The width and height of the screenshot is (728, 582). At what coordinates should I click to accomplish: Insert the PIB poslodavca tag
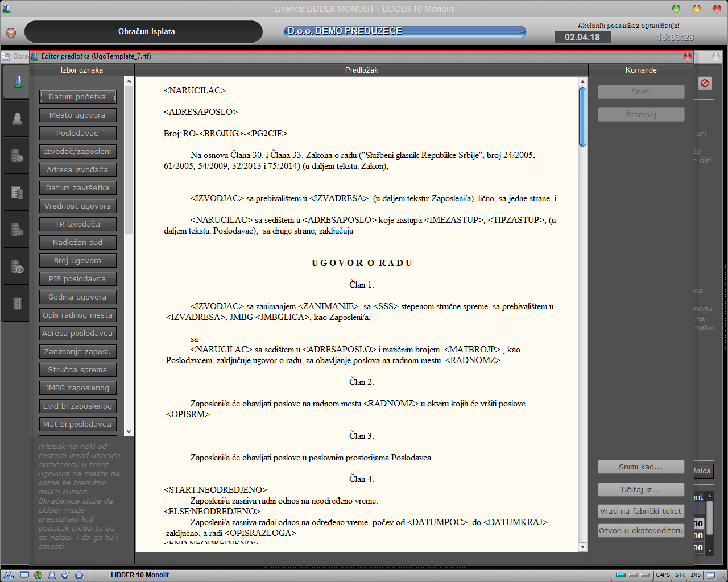77,278
